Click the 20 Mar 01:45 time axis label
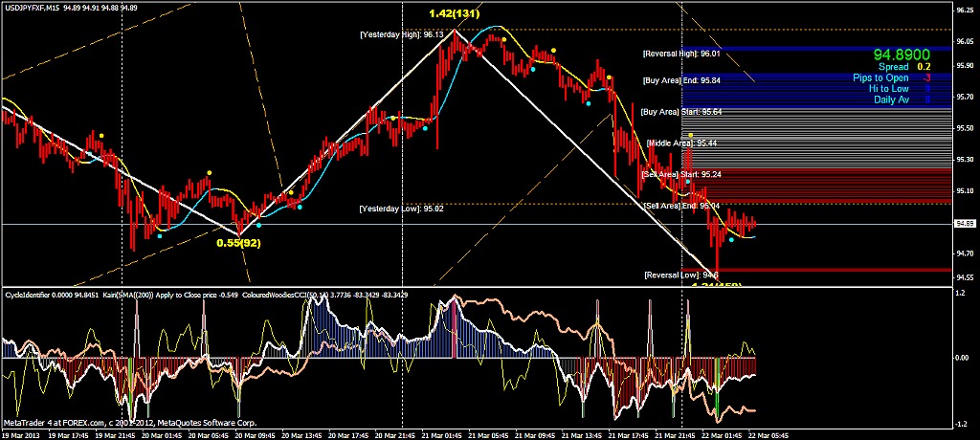 pos(162,435)
